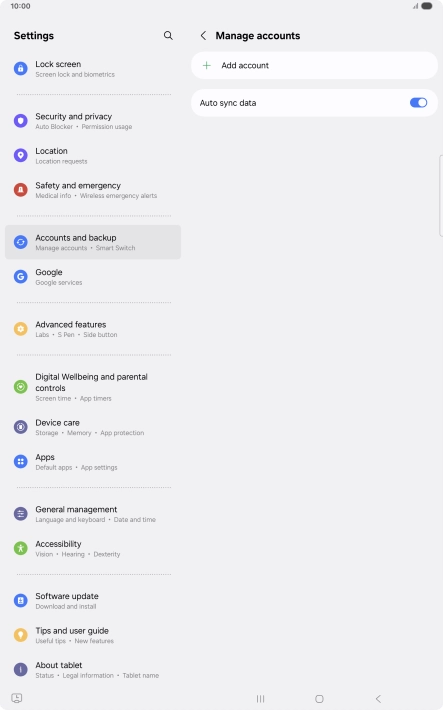Image resolution: width=443 pixels, height=710 pixels.
Task: Select the Google services icon
Action: (20, 276)
